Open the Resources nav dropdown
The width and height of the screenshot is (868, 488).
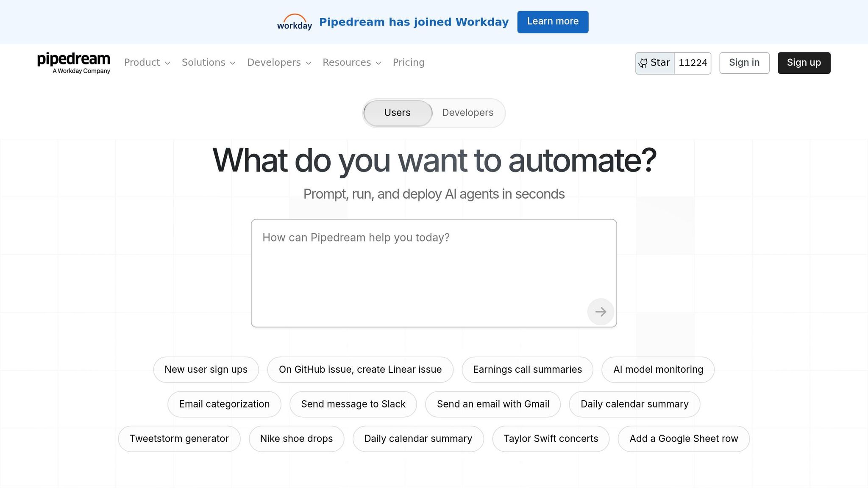pos(351,63)
